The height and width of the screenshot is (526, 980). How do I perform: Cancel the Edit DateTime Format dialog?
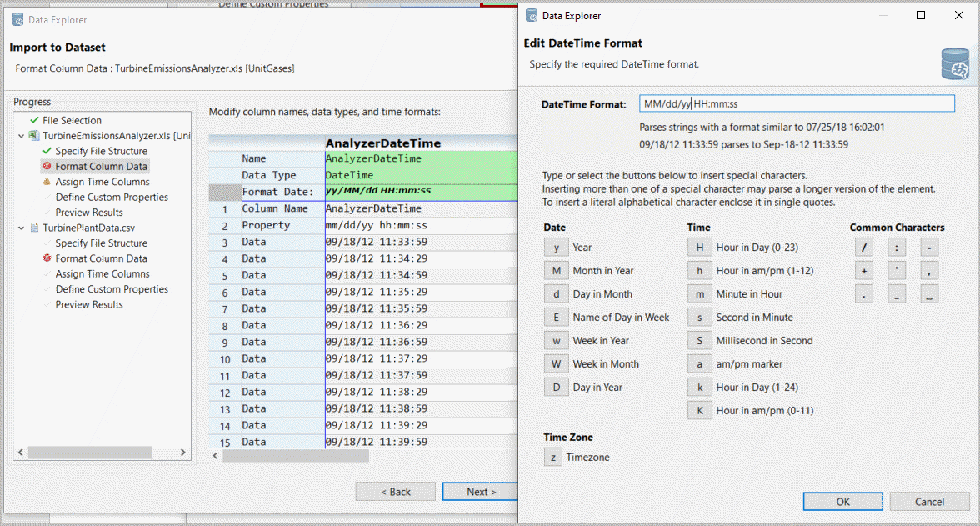[x=929, y=502]
